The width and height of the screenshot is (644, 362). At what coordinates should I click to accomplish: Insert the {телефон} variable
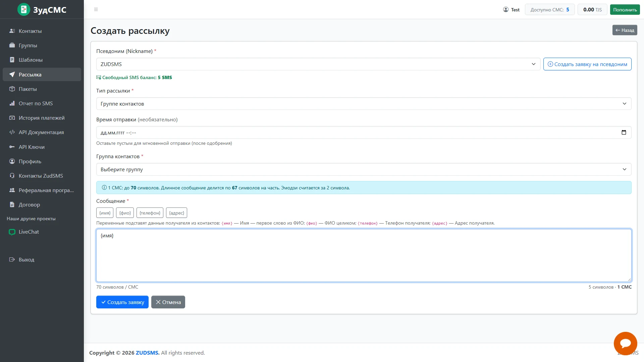(150, 213)
